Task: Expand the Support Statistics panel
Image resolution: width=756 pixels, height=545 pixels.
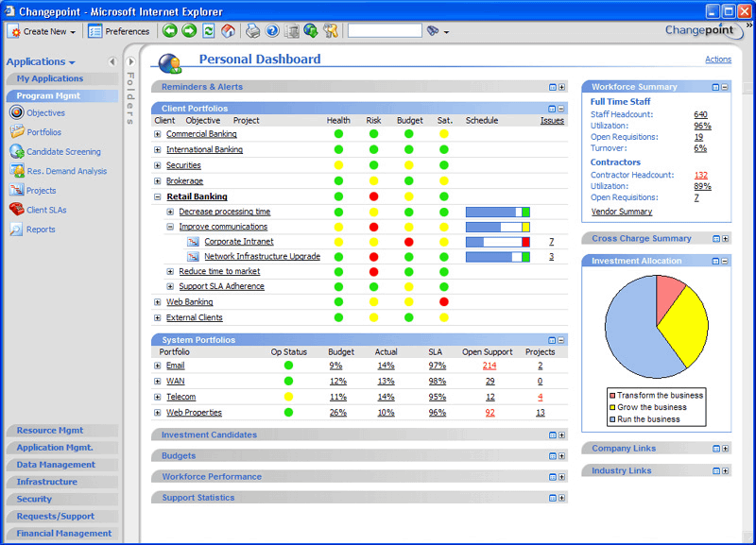Action: pos(561,498)
